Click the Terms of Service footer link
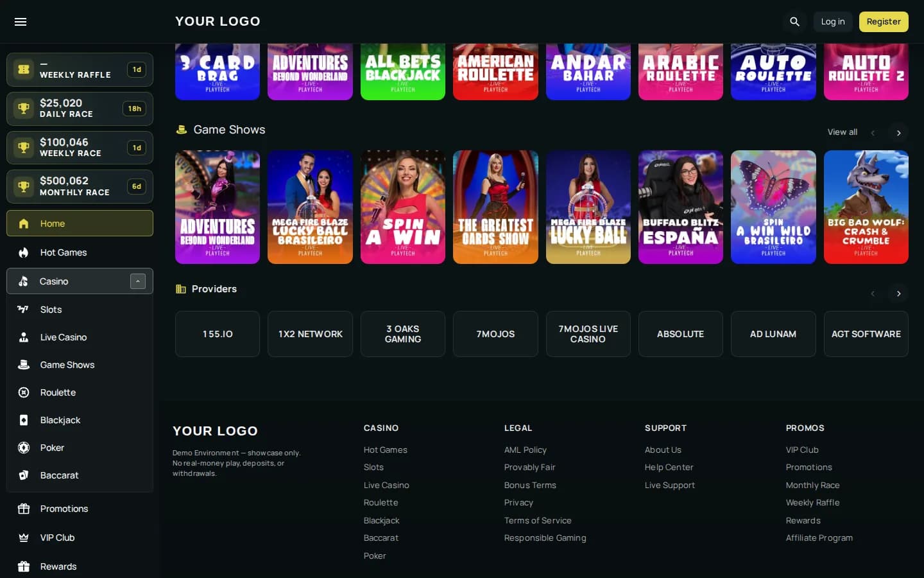Image resolution: width=924 pixels, height=578 pixels. [x=538, y=521]
